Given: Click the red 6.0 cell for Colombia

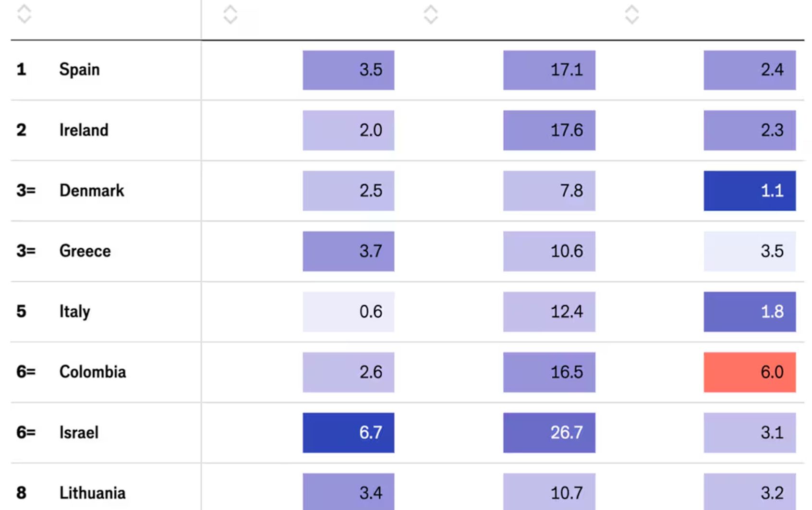Looking at the screenshot, I should click(x=750, y=372).
